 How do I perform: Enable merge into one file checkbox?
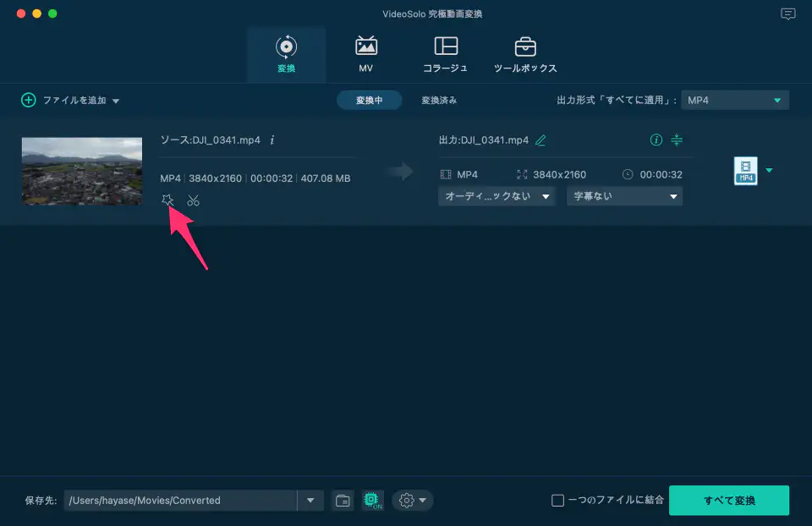pyautogui.click(x=557, y=501)
